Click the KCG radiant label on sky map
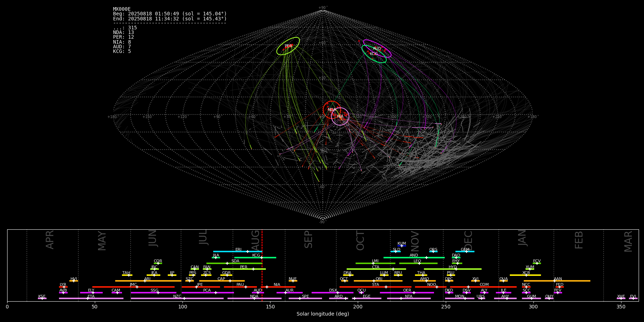This screenshot has height=322, width=644. (374, 54)
